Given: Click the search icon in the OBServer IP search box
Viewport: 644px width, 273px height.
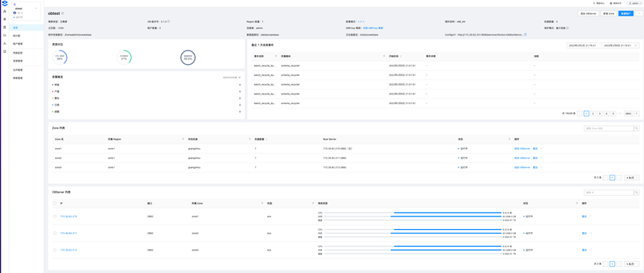Looking at the screenshot, I should [x=637, y=192].
